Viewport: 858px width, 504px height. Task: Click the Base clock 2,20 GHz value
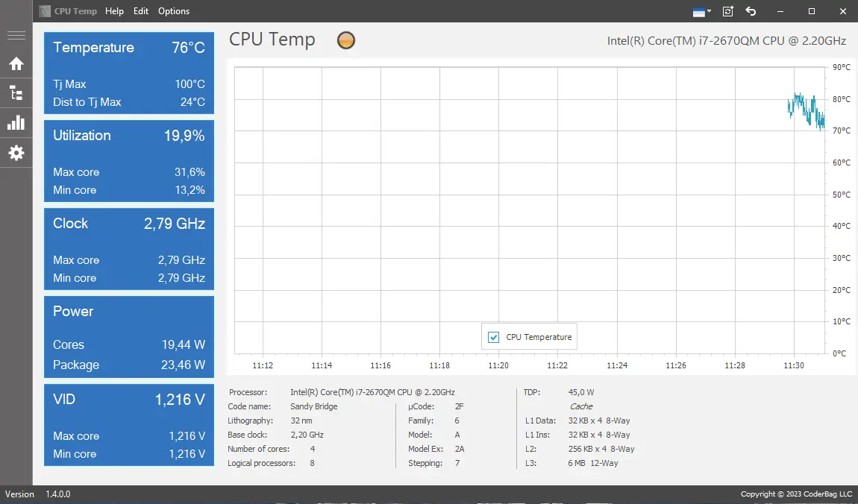point(307,435)
